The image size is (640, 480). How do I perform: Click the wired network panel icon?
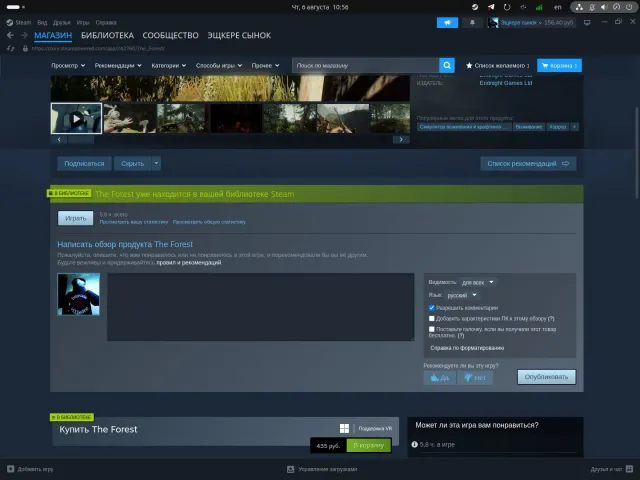pyautogui.click(x=579, y=7)
